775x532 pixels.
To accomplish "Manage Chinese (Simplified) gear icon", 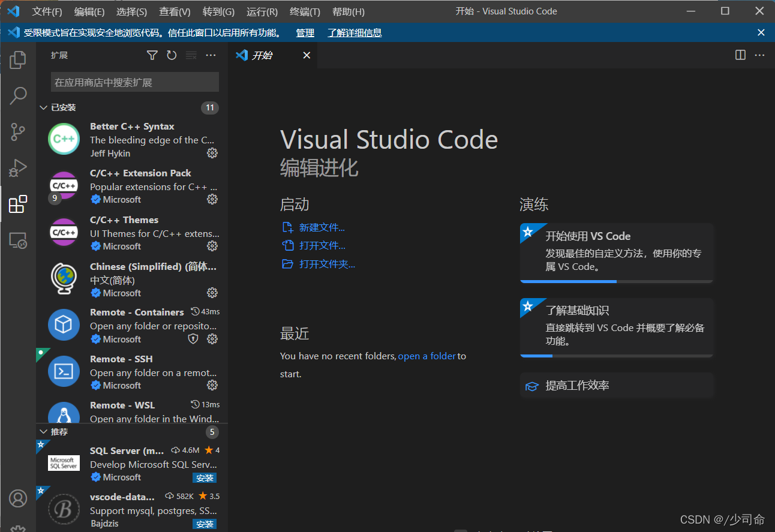I will [x=212, y=293].
